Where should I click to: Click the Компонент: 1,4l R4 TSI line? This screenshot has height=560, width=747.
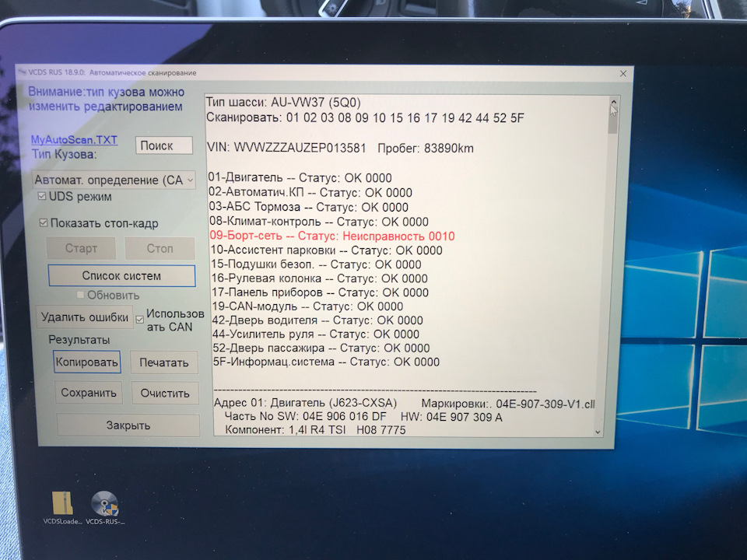point(286,429)
